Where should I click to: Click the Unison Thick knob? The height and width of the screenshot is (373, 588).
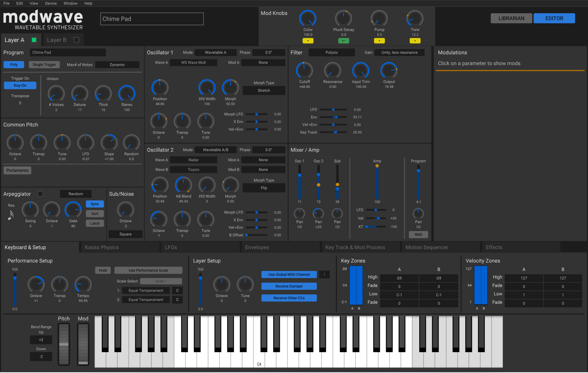click(103, 93)
